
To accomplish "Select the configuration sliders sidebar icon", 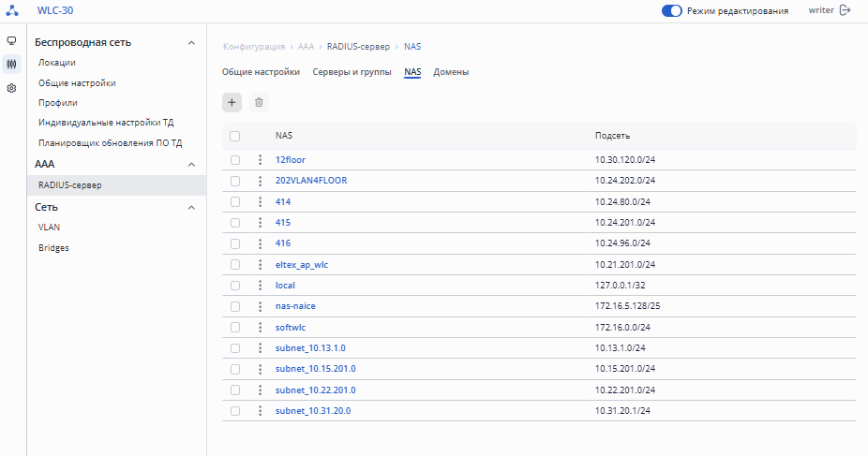I will click(x=11, y=65).
